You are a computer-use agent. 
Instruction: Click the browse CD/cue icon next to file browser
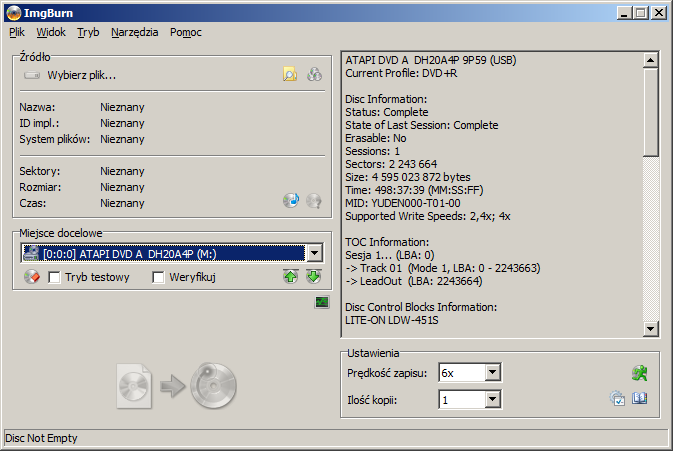314,75
